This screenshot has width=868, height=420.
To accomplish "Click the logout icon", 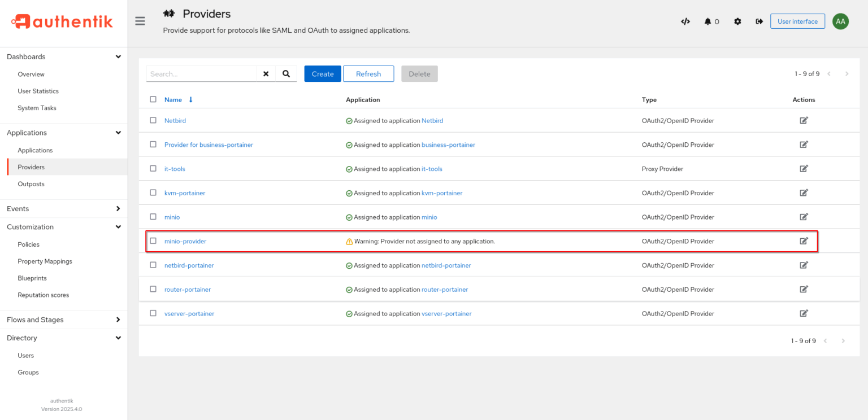I will pos(759,21).
